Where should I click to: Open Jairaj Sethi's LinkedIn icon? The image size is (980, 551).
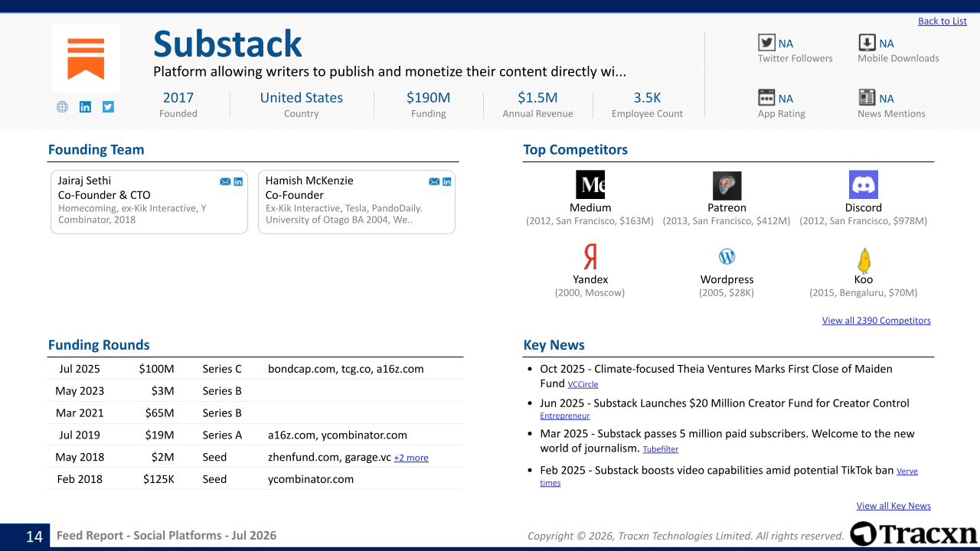pos(238,181)
